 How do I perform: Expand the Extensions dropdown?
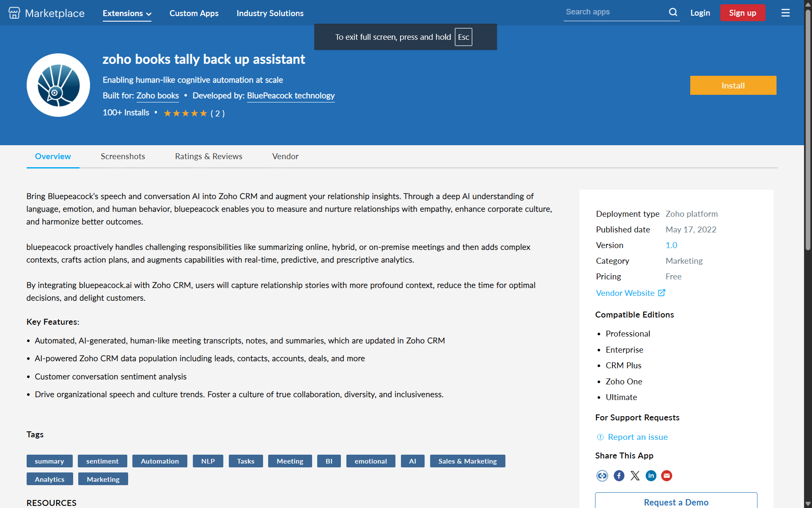[127, 13]
